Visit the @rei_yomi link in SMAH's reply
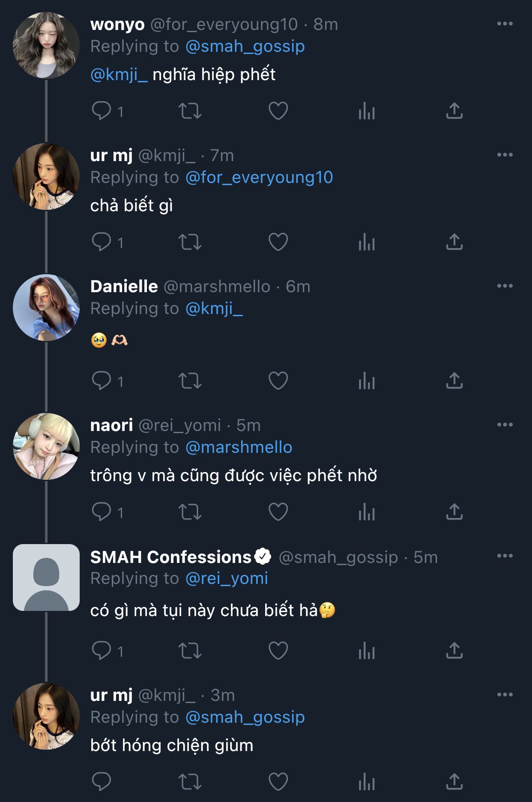Screen dimensions: 532x802 227,579
